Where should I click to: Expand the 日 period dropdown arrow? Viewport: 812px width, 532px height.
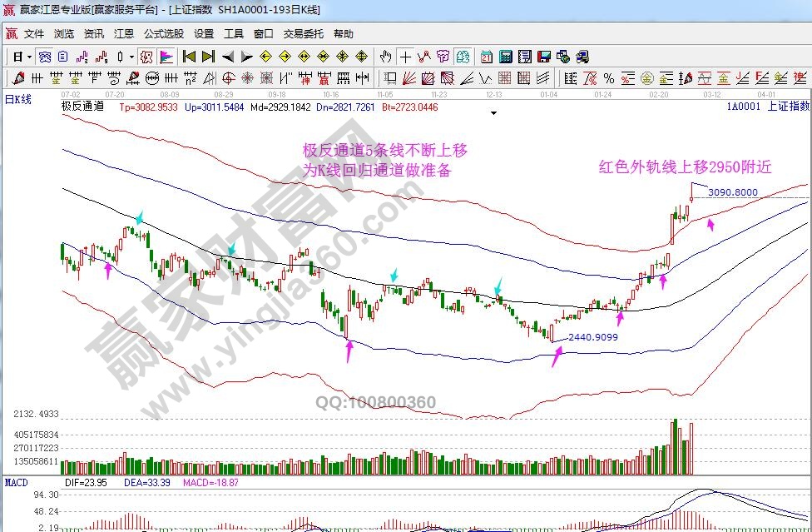(x=30, y=57)
